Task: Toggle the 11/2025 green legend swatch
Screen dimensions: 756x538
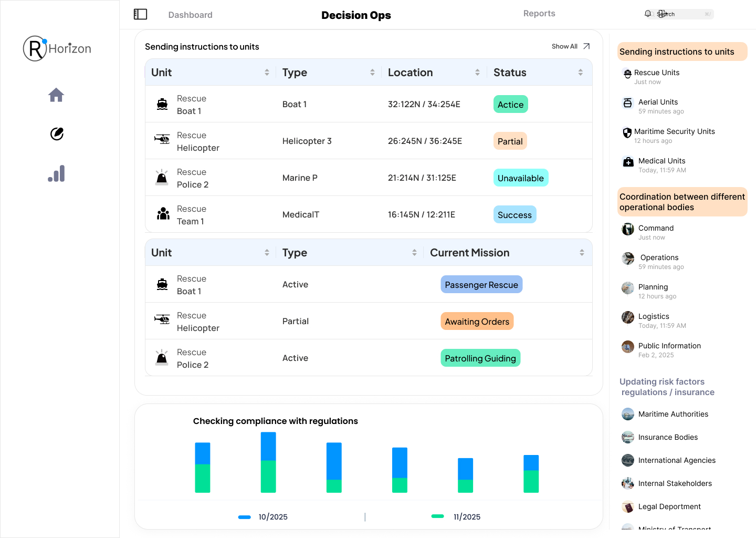Action: click(x=437, y=516)
